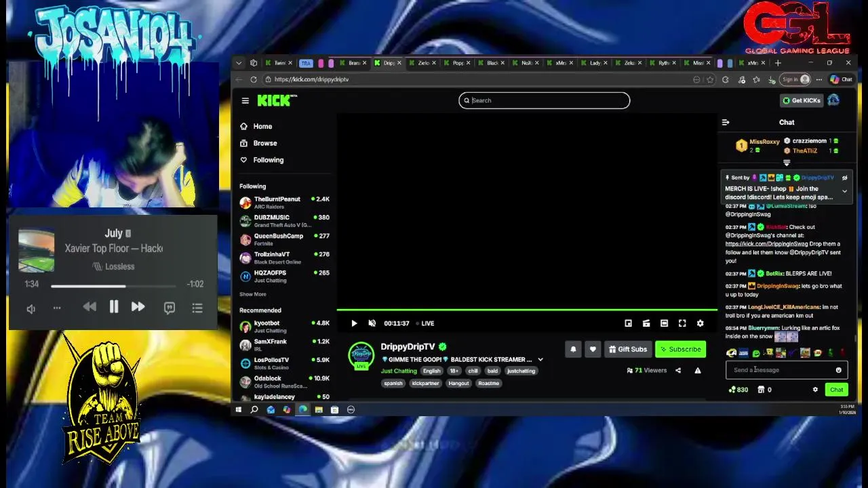The image size is (868, 488).
Task: Report the stream via warning icon
Action: coord(697,370)
